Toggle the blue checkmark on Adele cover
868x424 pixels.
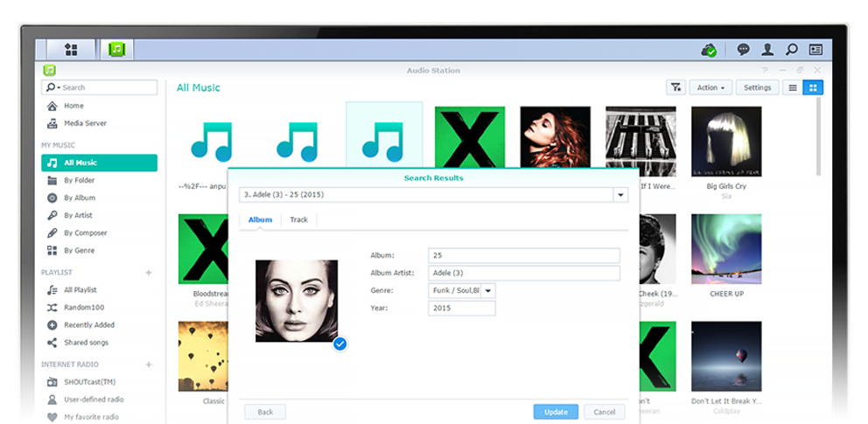(339, 344)
